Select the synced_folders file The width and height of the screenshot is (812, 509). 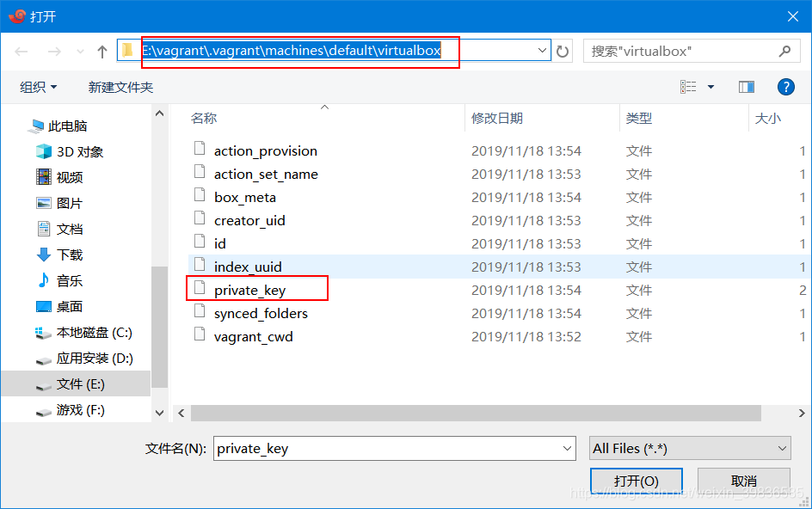(261, 314)
